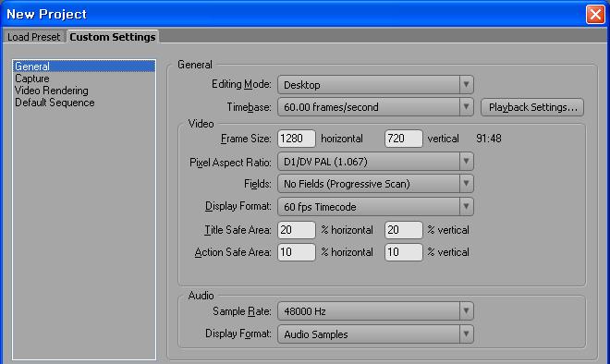Click the vertical frame size field

(x=403, y=139)
